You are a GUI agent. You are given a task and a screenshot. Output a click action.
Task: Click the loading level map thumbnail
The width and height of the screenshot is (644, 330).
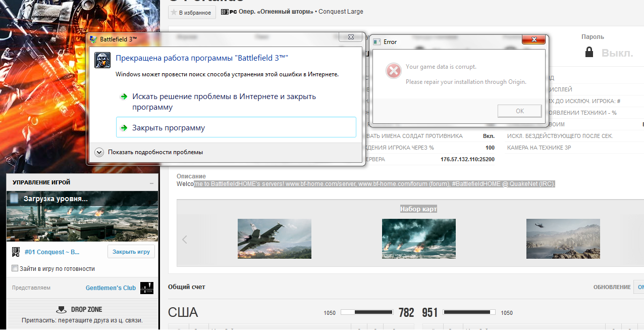(83, 216)
